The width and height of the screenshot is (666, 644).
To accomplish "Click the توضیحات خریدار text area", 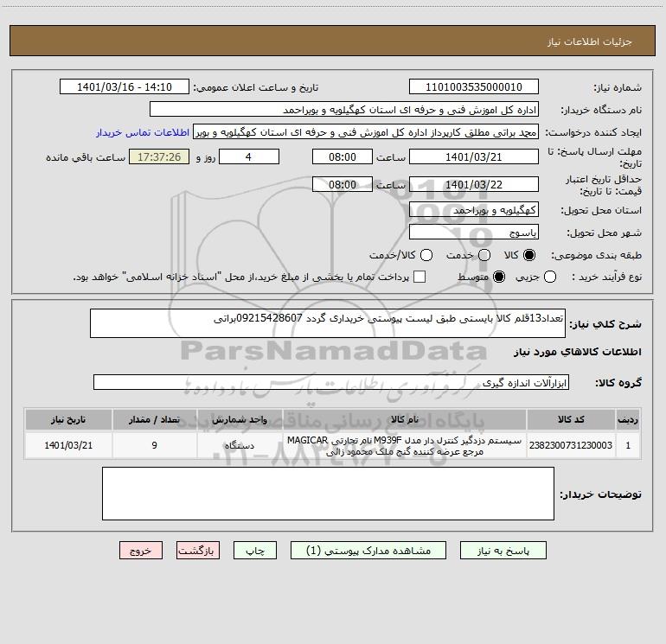I will point(328,494).
